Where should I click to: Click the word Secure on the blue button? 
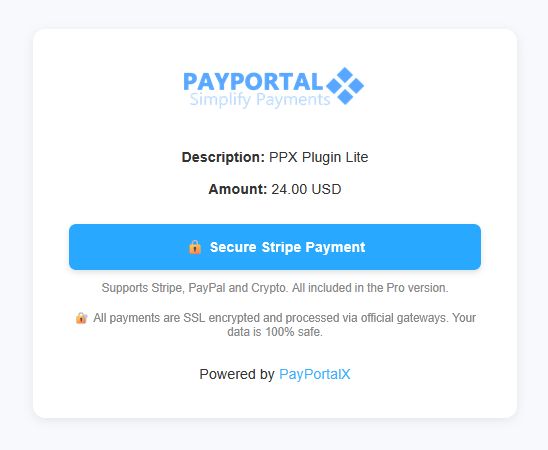tap(233, 247)
